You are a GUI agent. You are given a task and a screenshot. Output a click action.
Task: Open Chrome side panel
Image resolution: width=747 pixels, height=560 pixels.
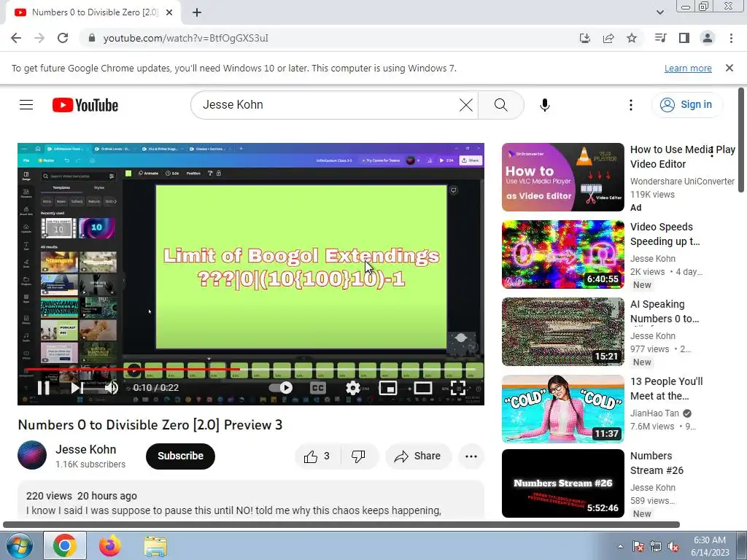(684, 38)
